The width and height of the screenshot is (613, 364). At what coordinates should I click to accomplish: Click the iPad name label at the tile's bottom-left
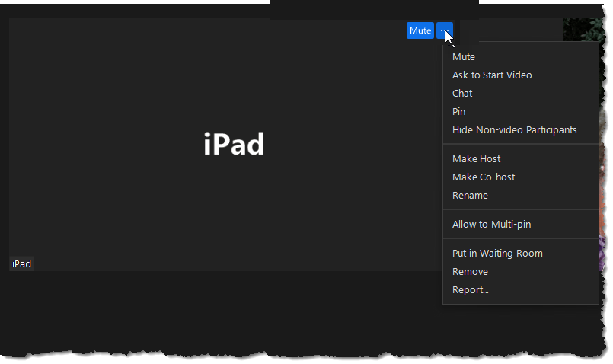tap(21, 264)
